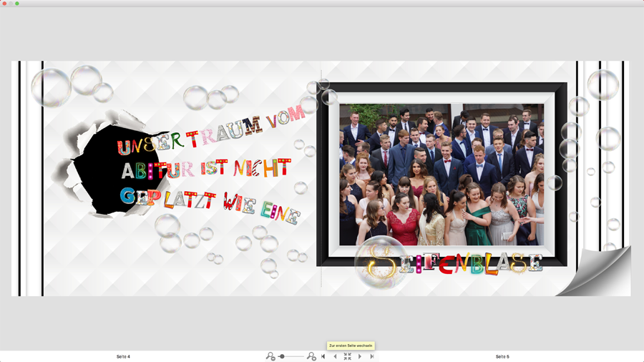Exit full screen preview mode

348,356
